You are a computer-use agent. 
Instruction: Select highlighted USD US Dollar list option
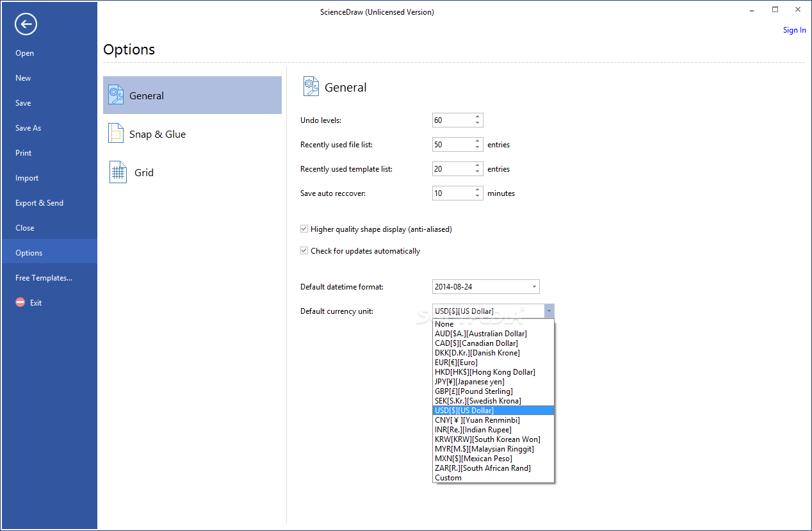[x=494, y=411]
